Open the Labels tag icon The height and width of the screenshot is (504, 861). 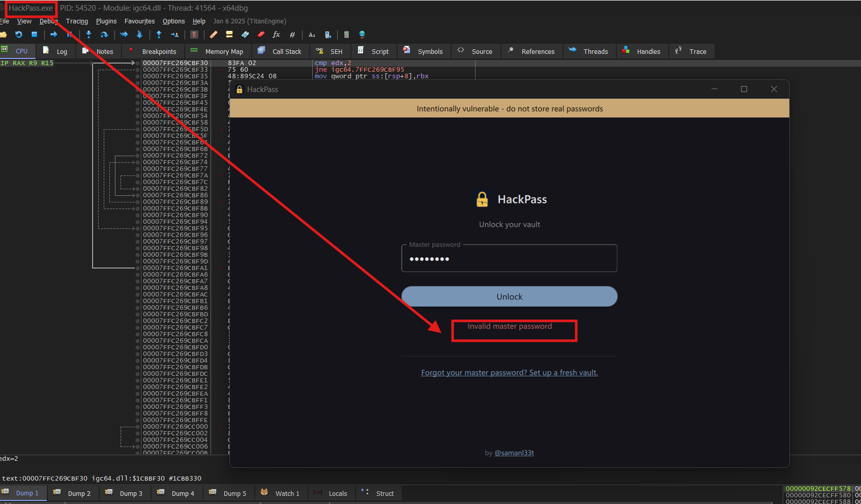(x=245, y=35)
